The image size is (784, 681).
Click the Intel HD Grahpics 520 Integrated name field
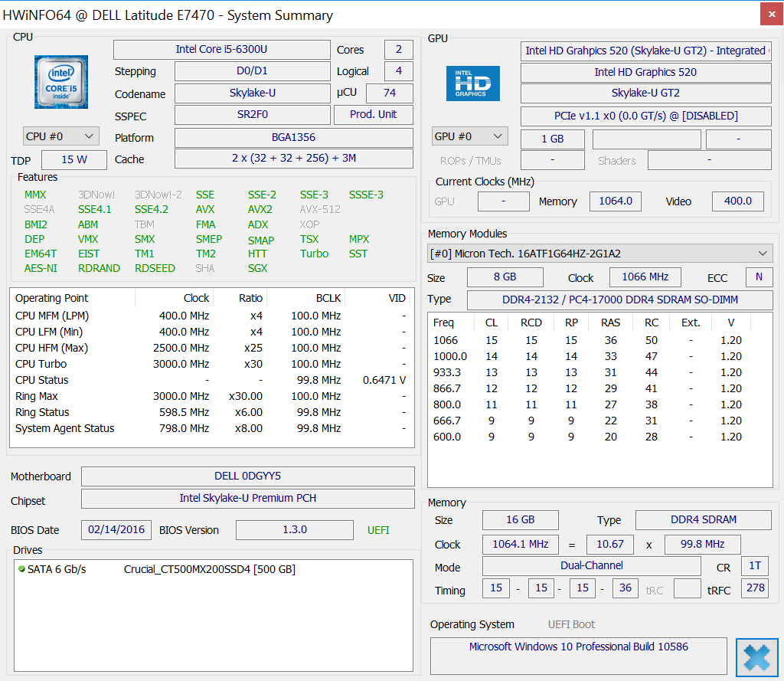(645, 51)
